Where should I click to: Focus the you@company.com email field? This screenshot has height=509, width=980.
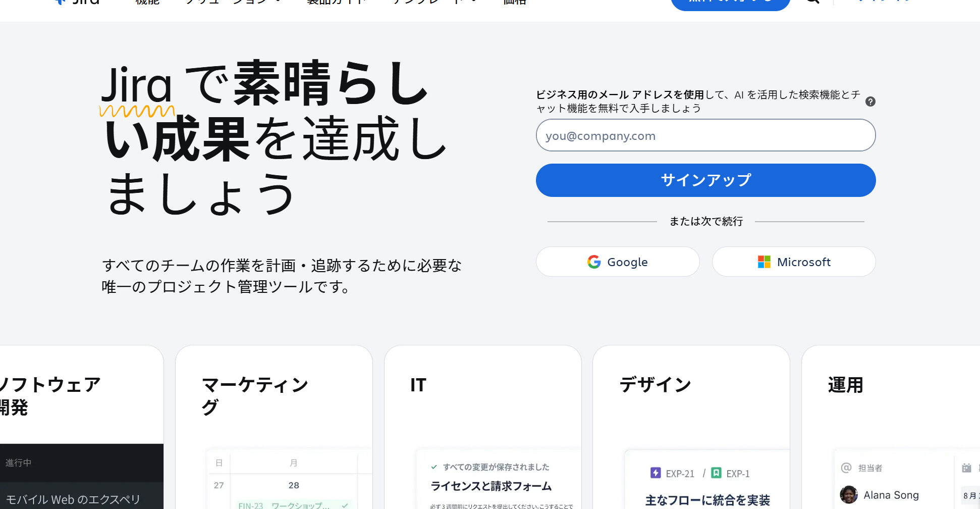[x=705, y=135]
